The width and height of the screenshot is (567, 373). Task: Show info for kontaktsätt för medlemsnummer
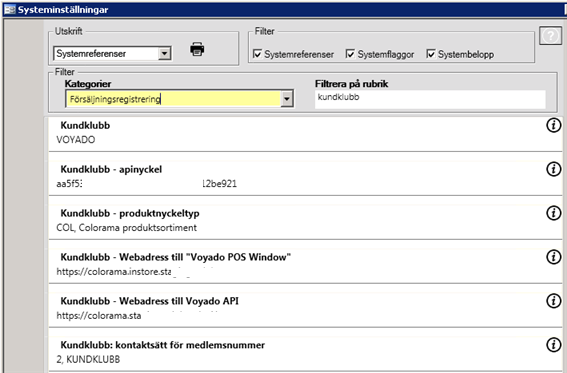[x=553, y=345]
